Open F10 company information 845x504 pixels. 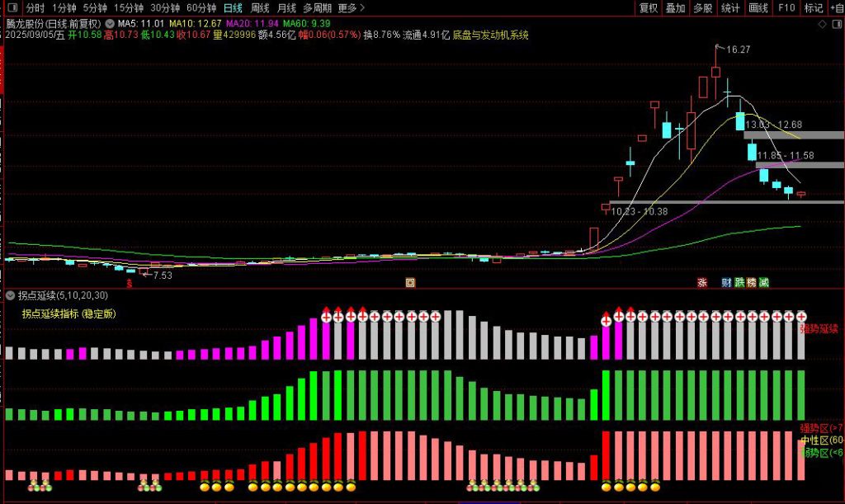coord(786,8)
